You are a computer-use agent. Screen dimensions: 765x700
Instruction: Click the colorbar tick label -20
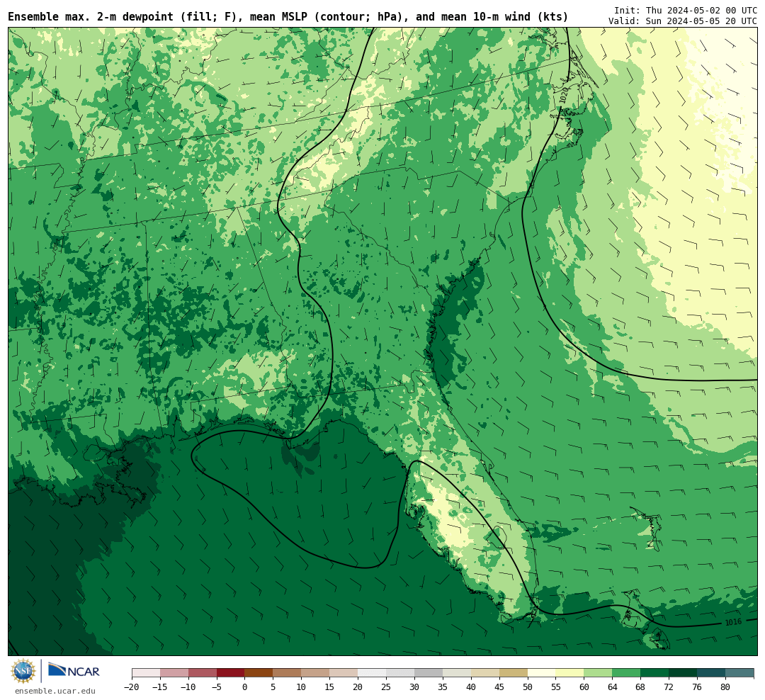[x=132, y=687]
